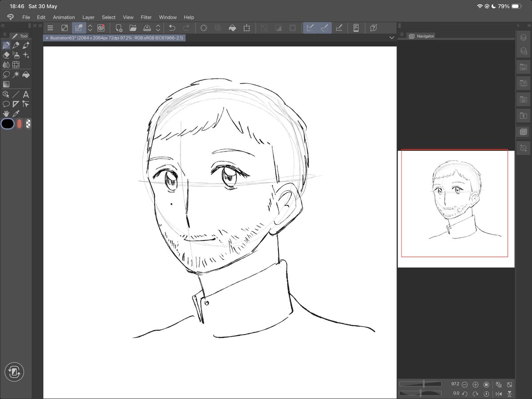Toggle the highlighted drawing mode button
The width and height of the screenshot is (532, 399).
click(x=79, y=27)
